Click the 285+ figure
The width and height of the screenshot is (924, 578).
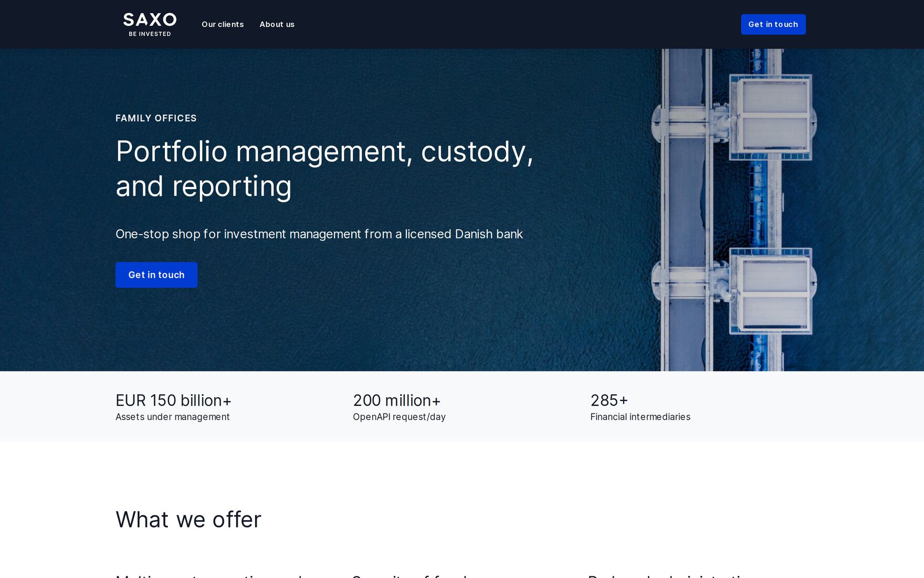click(x=609, y=400)
